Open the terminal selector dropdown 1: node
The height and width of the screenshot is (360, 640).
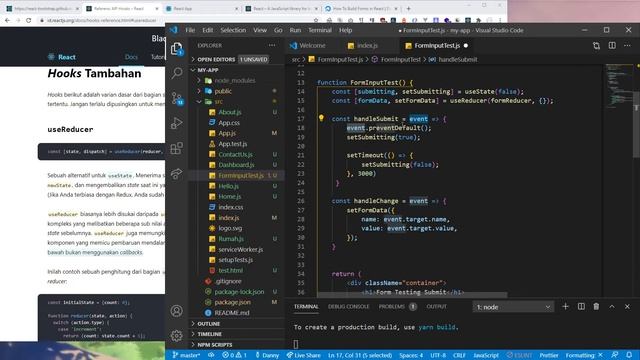click(513, 307)
